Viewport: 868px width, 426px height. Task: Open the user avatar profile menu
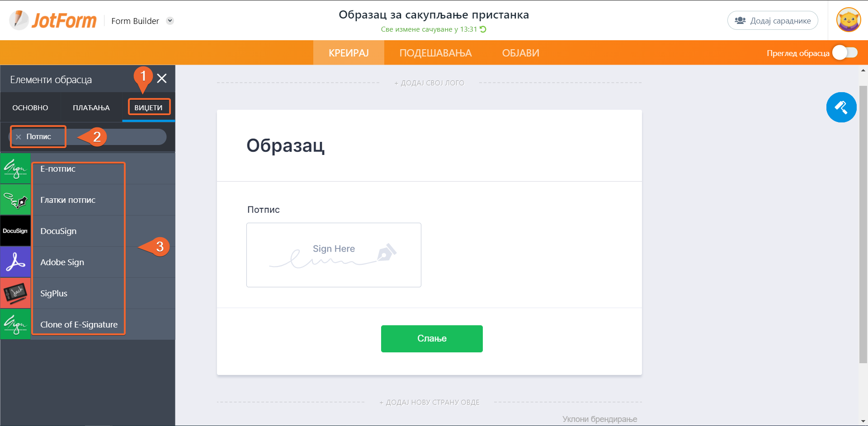coord(849,20)
